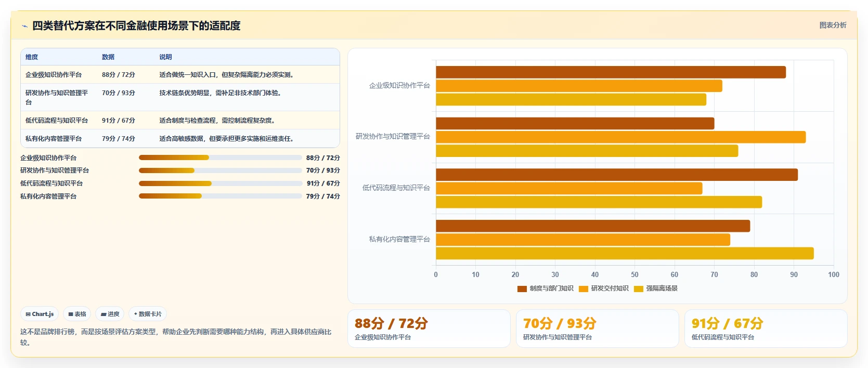Click the yellow legend swatch for 强隔离场景
The image size is (868, 368).
(638, 289)
